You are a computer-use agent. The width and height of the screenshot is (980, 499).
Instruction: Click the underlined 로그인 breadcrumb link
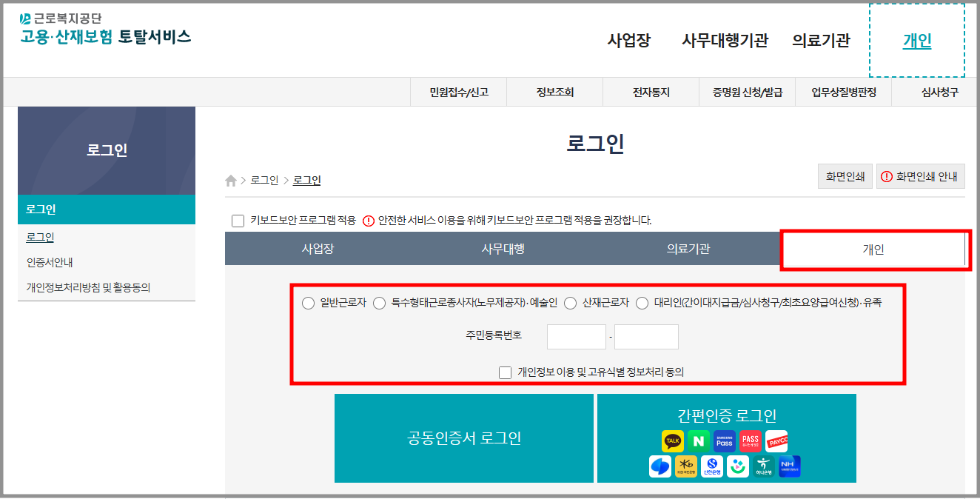(x=307, y=180)
